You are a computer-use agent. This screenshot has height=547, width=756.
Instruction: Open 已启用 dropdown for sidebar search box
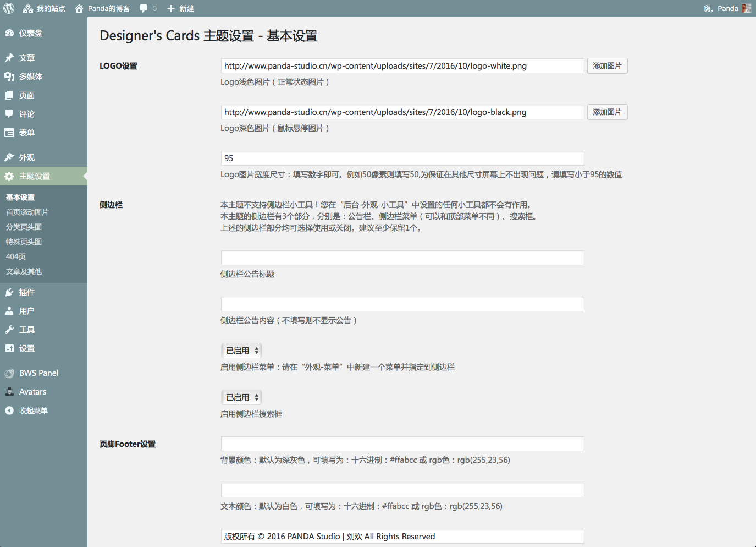coord(241,397)
